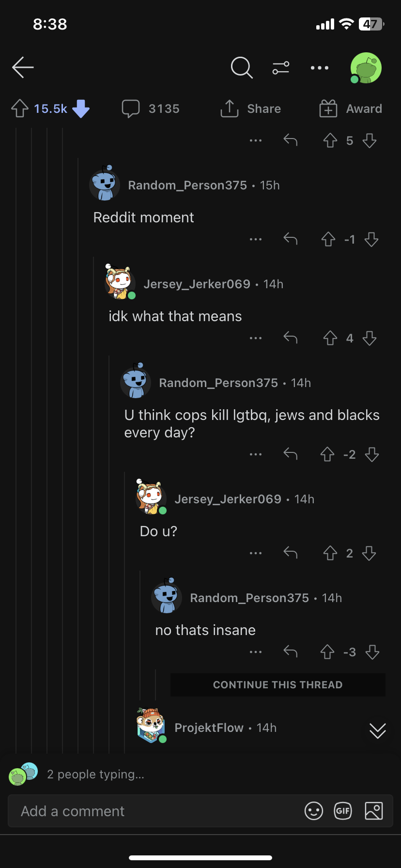Viewport: 401px width, 868px height.
Task: Upvote the post with 15.5k score
Action: coord(20,108)
